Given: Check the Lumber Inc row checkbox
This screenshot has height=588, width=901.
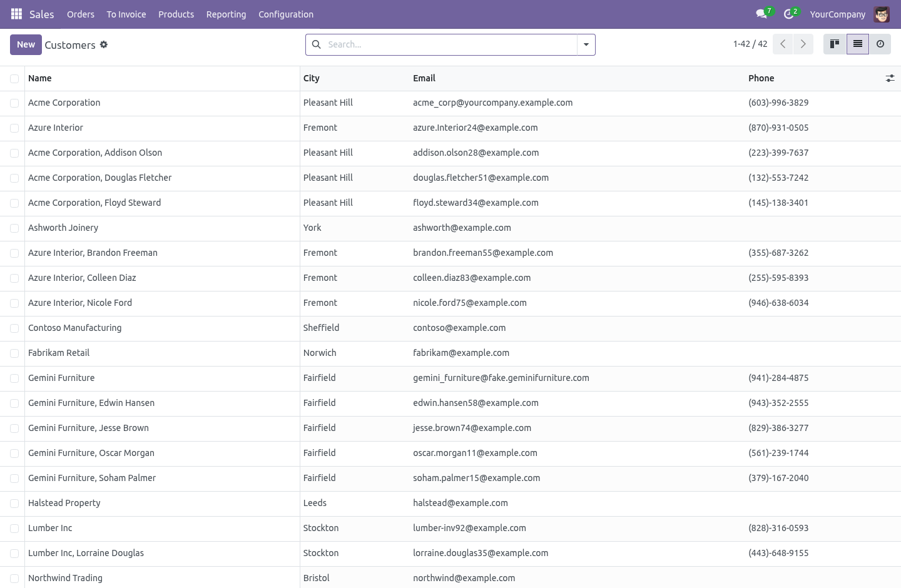Looking at the screenshot, I should (14, 529).
